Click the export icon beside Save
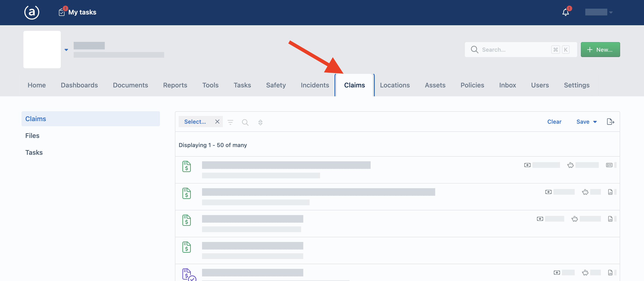644x281 pixels. [610, 122]
